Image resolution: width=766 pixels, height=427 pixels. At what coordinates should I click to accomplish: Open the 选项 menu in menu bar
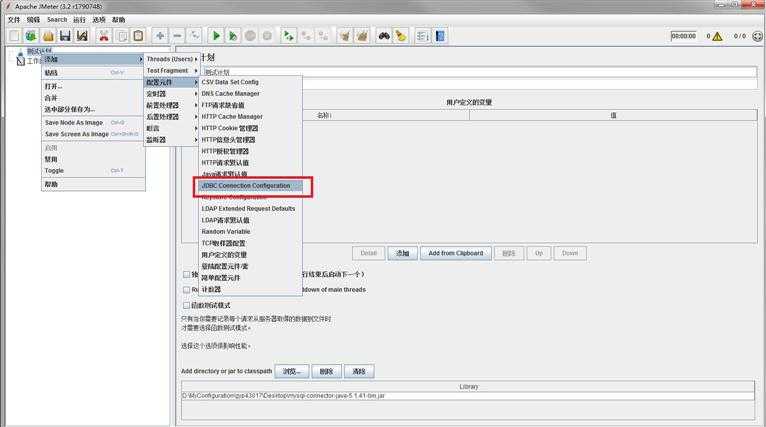[99, 20]
